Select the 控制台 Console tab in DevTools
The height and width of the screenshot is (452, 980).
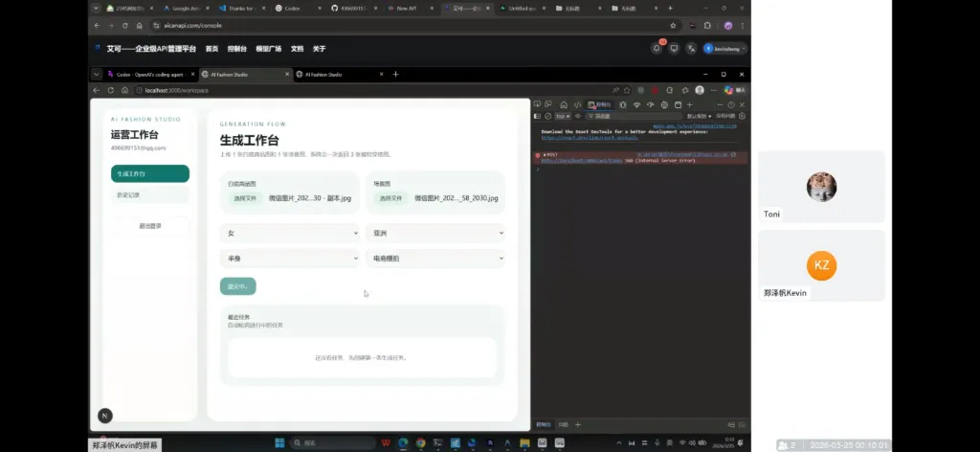[x=599, y=104]
